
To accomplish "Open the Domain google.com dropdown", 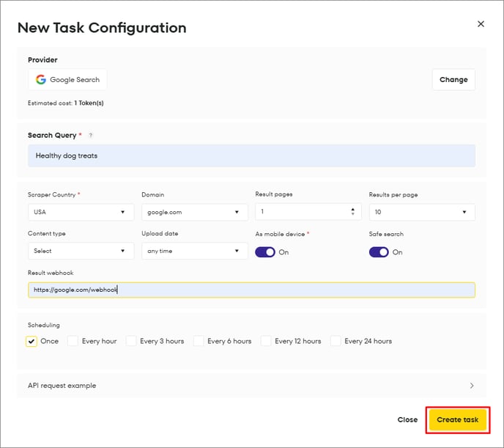I will (195, 212).
